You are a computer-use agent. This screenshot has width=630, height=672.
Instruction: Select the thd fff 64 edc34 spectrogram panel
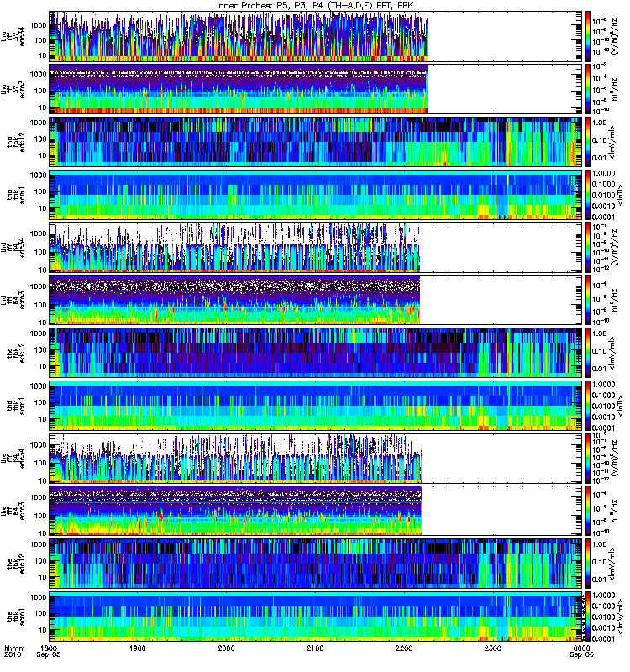point(316,247)
